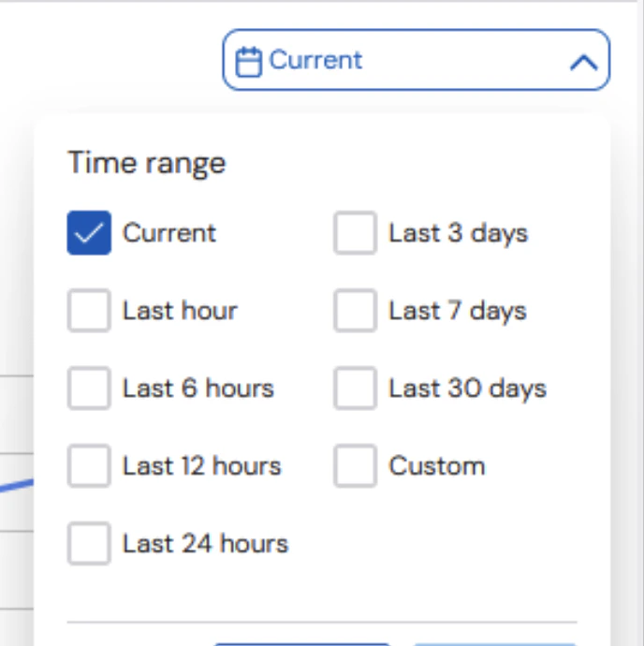Check the Last 12 hours box
This screenshot has width=644, height=646.
(89, 466)
